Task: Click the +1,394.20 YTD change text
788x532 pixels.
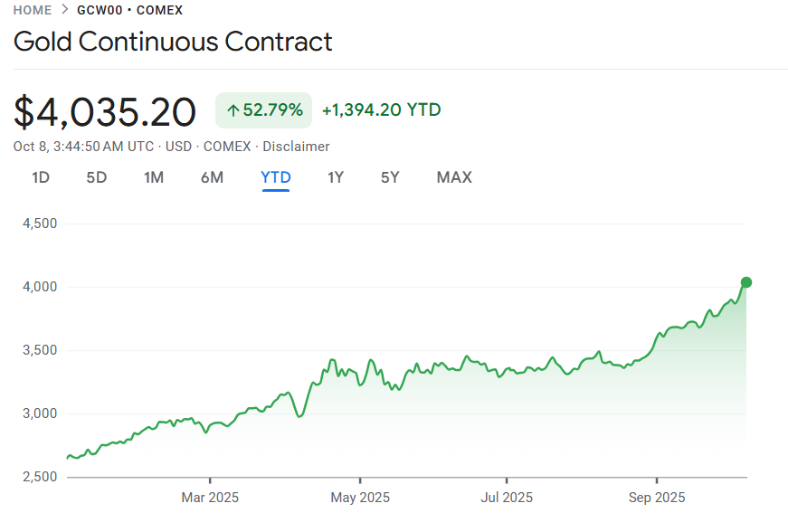Action: (x=381, y=110)
